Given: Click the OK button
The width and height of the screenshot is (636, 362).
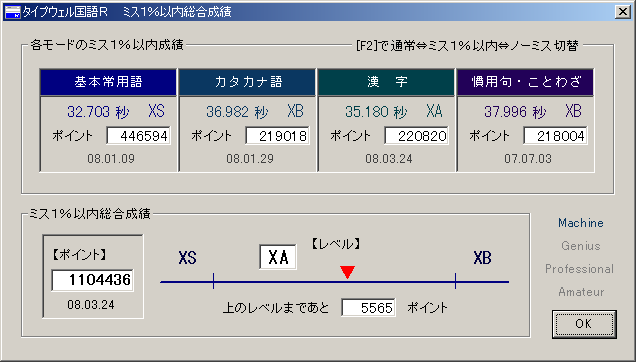Looking at the screenshot, I should pyautogui.click(x=584, y=324).
